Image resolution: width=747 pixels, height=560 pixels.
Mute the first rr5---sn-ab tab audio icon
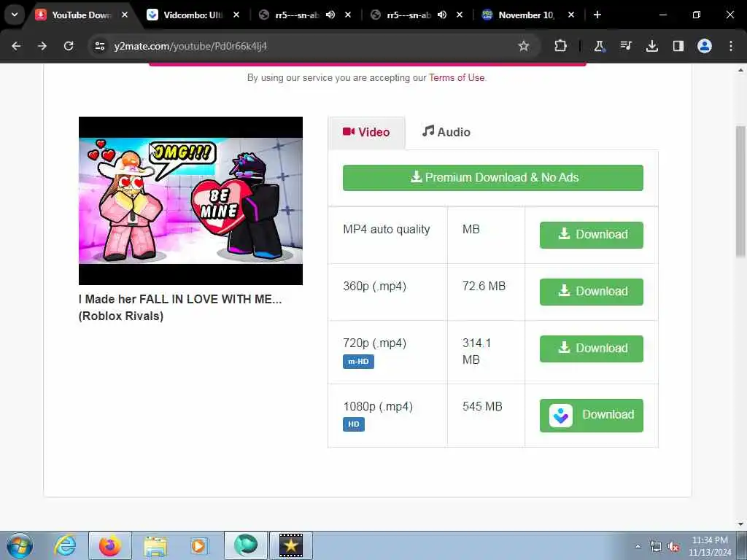(330, 15)
